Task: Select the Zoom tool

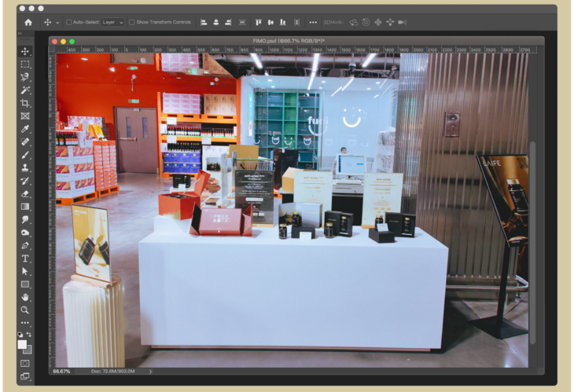Action: [25, 310]
